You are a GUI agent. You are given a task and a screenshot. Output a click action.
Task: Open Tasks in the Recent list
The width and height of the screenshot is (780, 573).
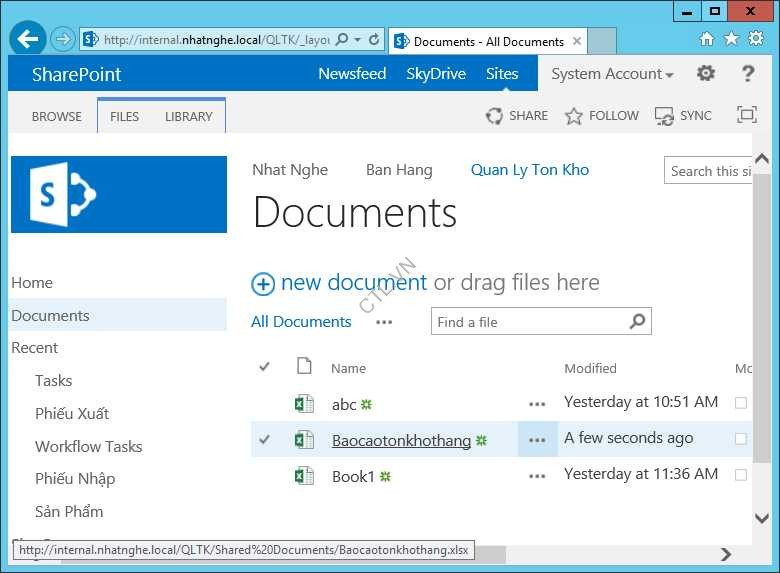[x=54, y=381]
